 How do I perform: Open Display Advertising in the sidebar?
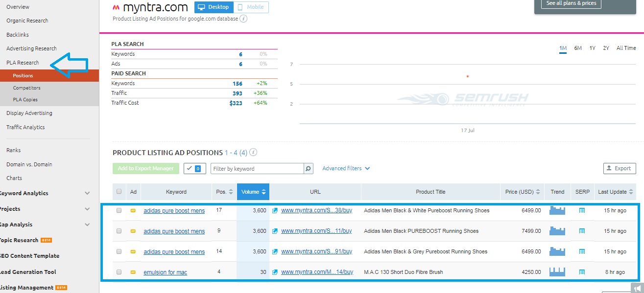click(29, 113)
